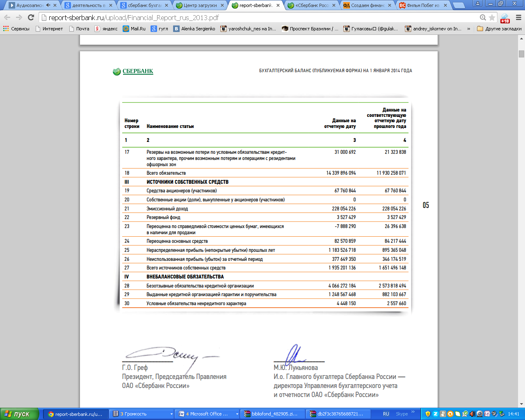Open the orange round tray icon

pos(450,414)
